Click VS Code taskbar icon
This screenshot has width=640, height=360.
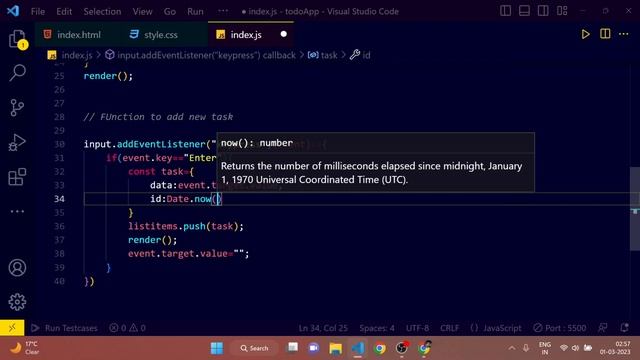[358, 348]
